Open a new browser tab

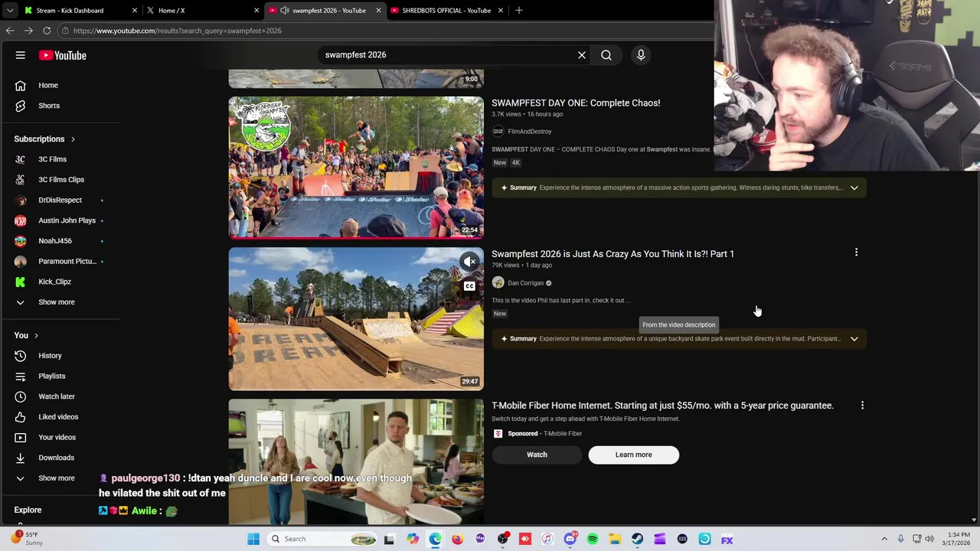pyautogui.click(x=518, y=11)
